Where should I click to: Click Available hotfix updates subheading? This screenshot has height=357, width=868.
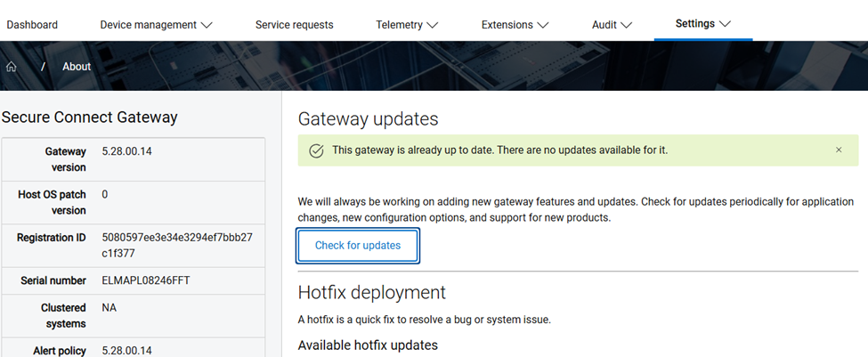click(368, 345)
